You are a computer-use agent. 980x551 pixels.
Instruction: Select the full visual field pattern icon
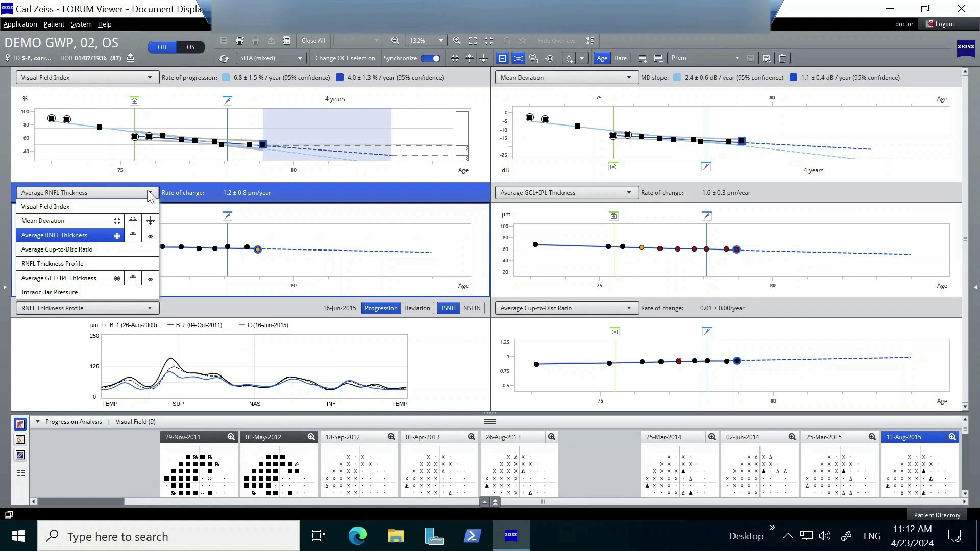click(x=455, y=58)
